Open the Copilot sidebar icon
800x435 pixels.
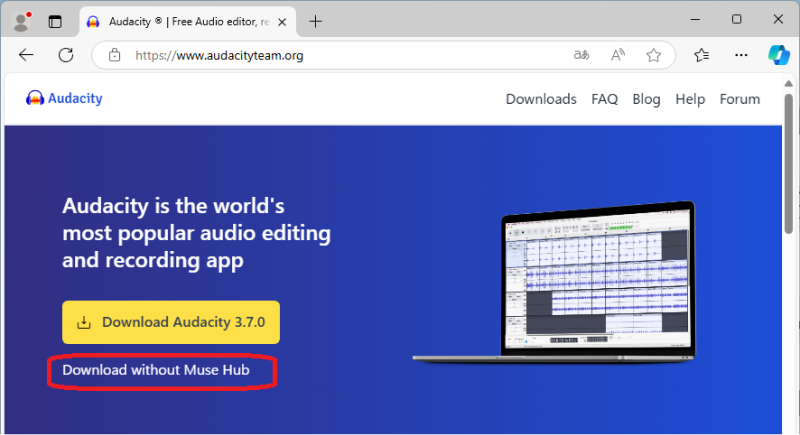coord(779,55)
